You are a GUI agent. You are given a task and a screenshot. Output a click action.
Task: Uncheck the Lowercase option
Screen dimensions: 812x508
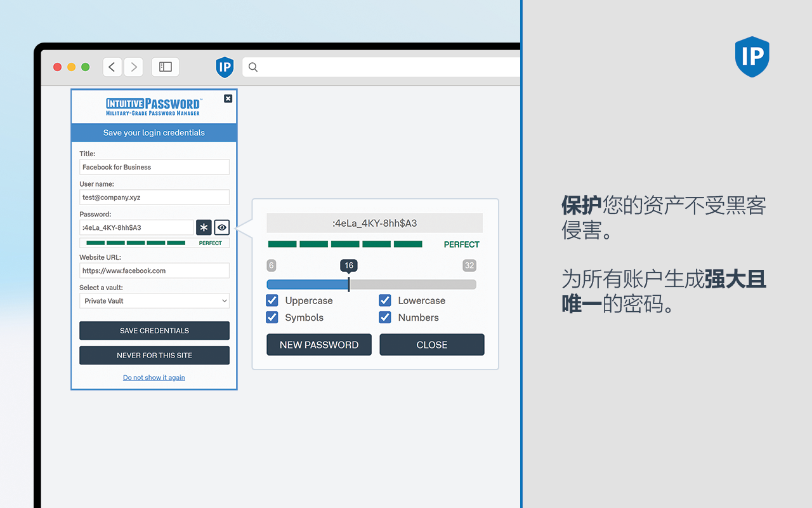(x=384, y=300)
